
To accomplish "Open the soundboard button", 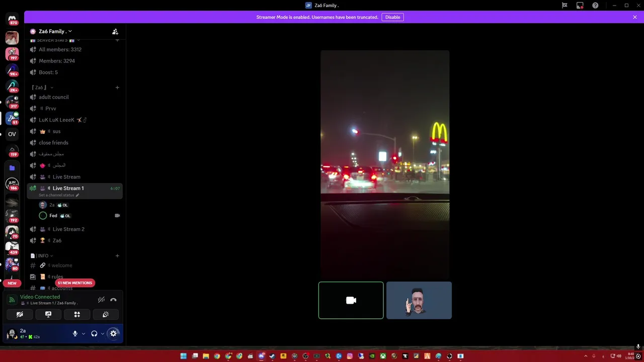I will (x=106, y=314).
